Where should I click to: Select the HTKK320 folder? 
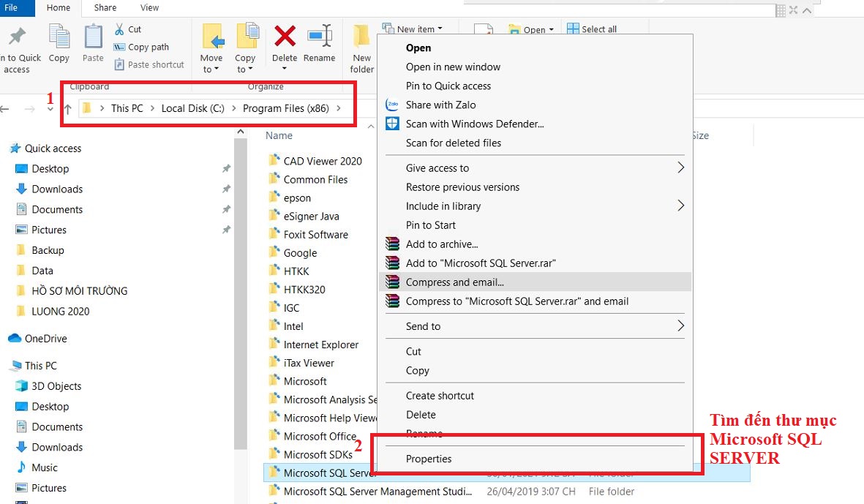pyautogui.click(x=304, y=289)
